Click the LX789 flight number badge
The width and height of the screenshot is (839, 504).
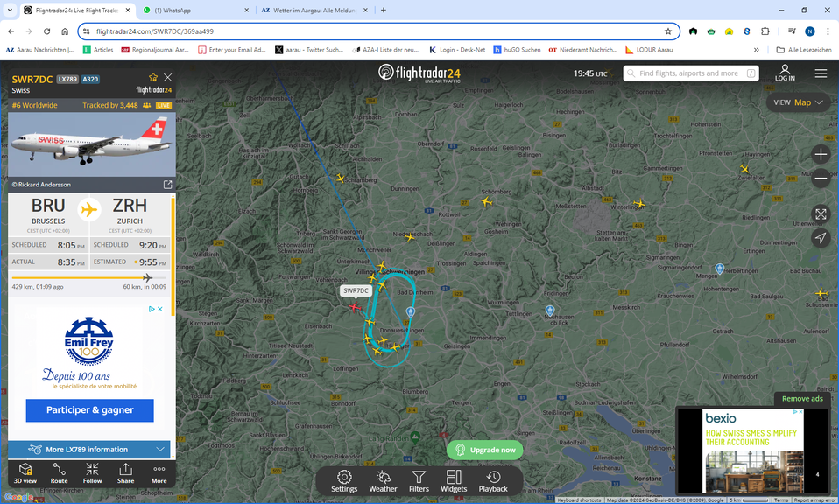coord(67,79)
